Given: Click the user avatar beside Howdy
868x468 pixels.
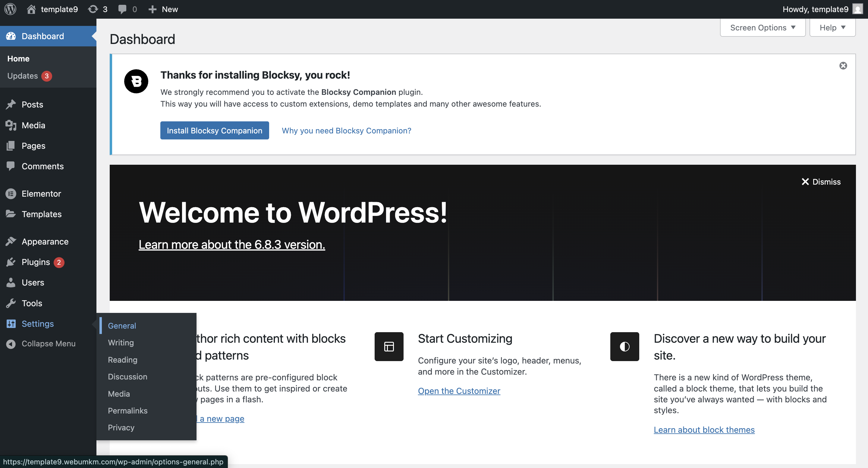Looking at the screenshot, I should point(857,9).
